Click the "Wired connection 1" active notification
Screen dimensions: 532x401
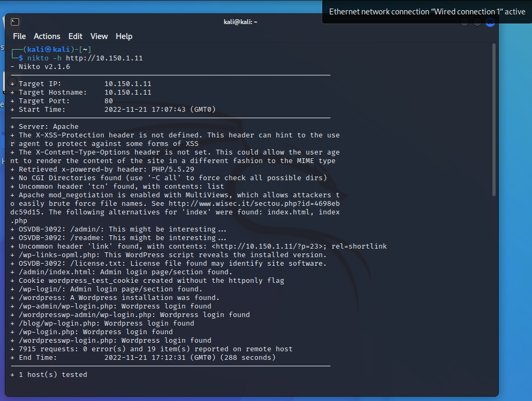(x=427, y=12)
